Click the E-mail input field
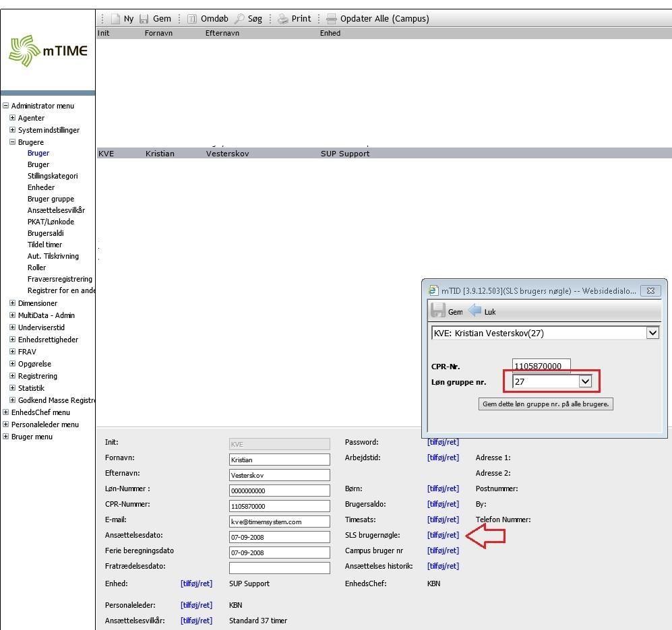The height and width of the screenshot is (630, 672). pos(279,522)
